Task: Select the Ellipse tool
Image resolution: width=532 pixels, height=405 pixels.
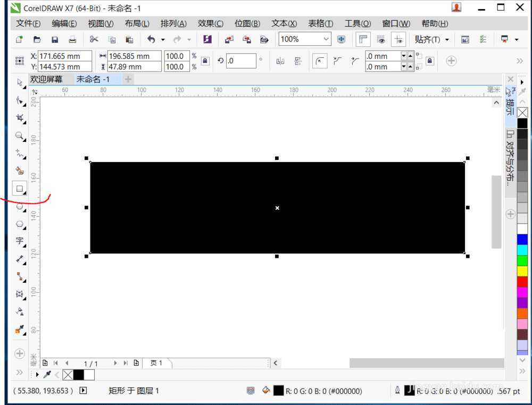Action: (19, 206)
